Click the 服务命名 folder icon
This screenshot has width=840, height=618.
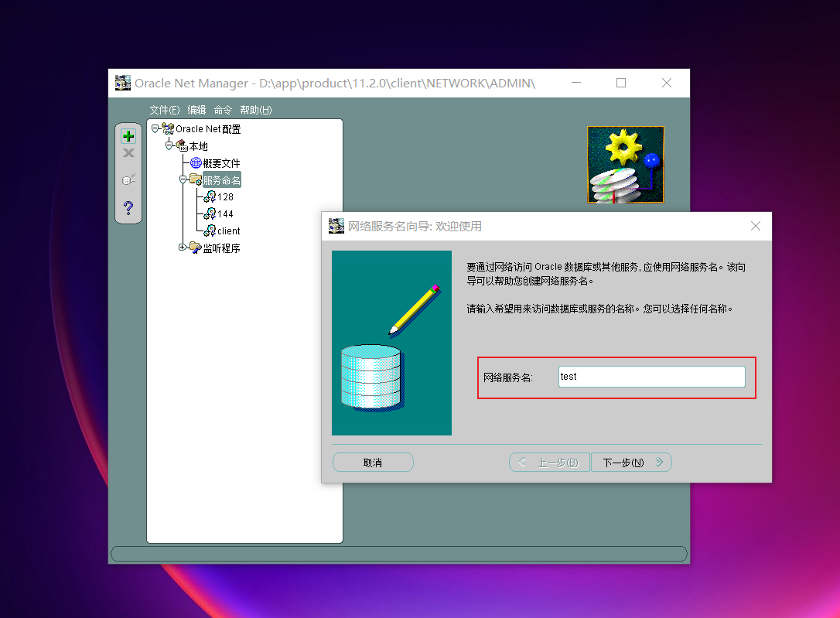coord(196,180)
